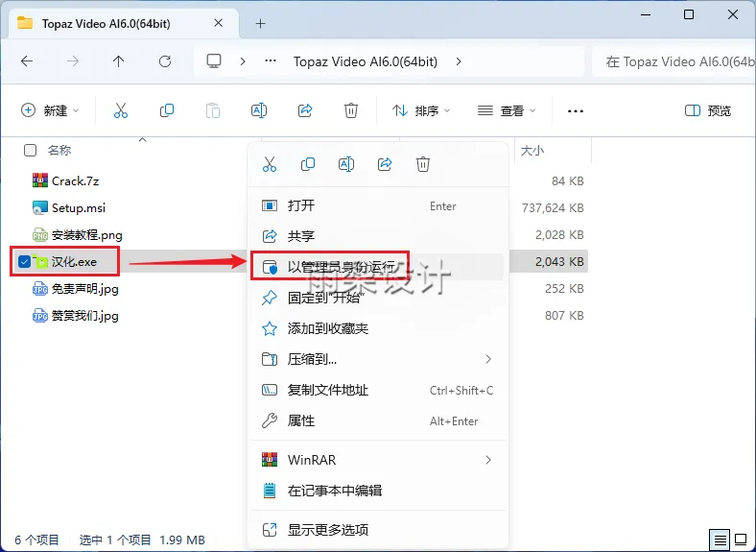Go back with the left arrow

(x=27, y=61)
